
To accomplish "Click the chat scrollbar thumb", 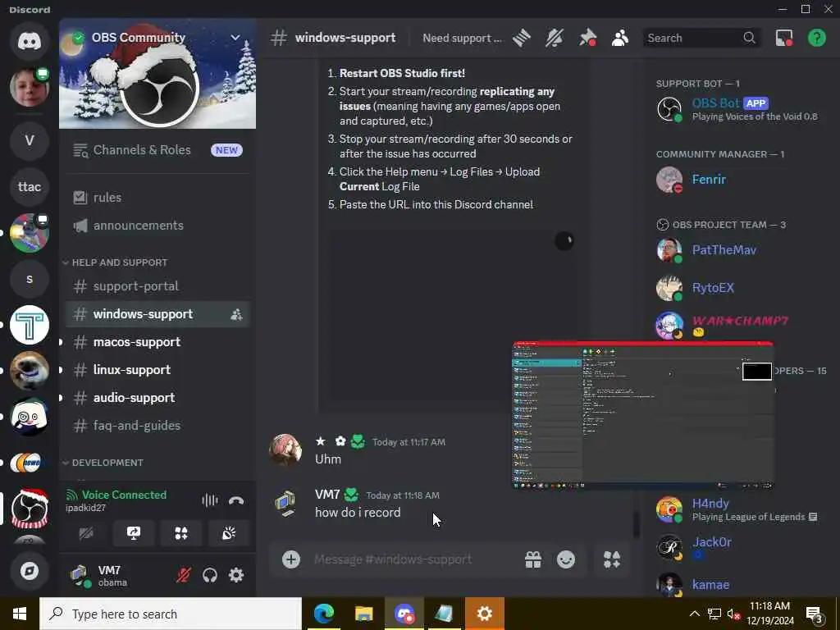I will click(x=636, y=525).
